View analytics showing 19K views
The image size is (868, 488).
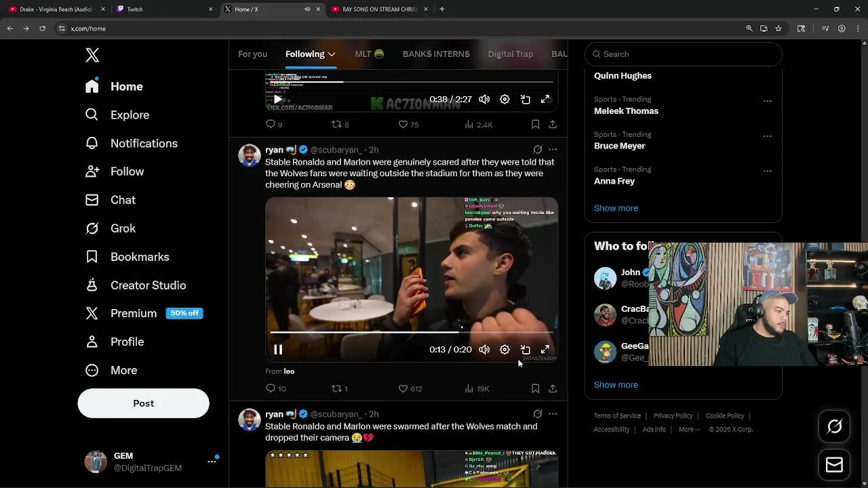tap(477, 389)
